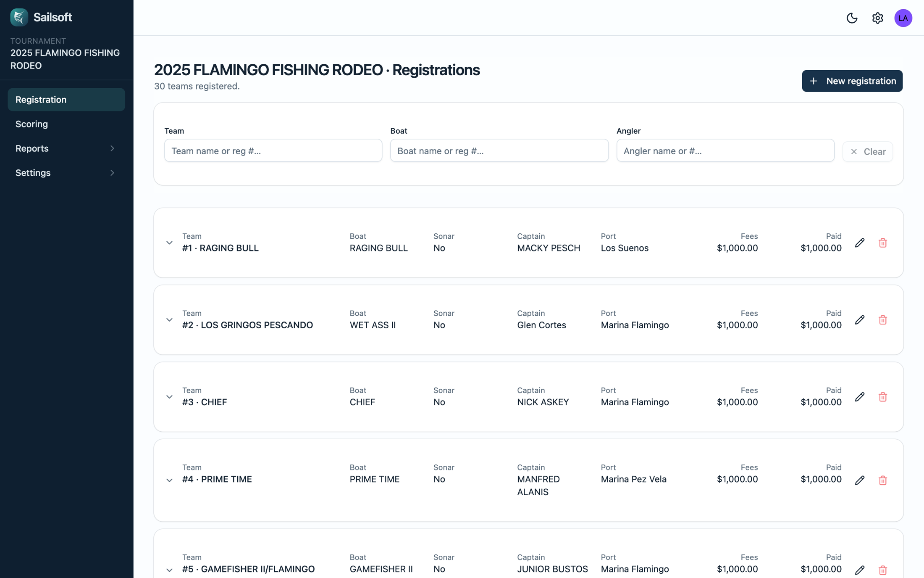This screenshot has width=924, height=578.
Task: Expand the Settings submenu chevron in sidebar
Action: [x=112, y=173]
